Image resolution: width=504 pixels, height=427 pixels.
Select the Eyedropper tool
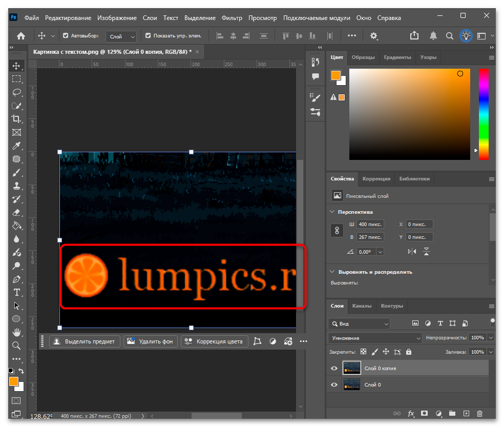(16, 146)
